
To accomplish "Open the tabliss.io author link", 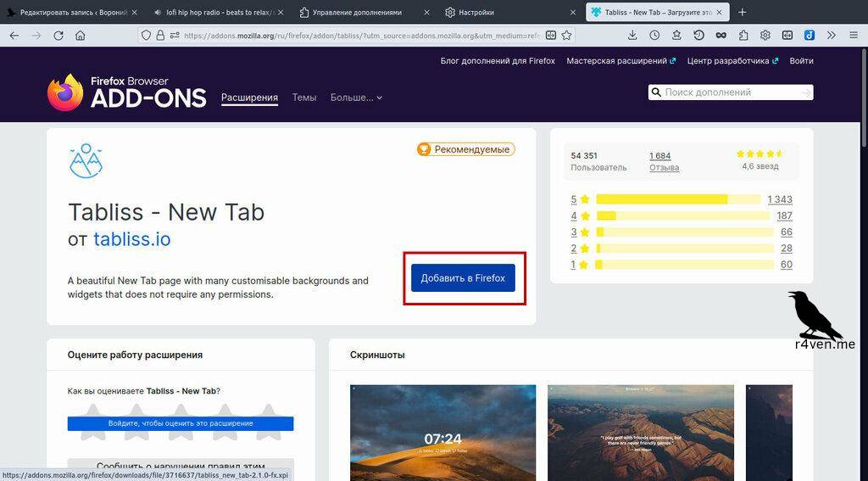I will click(x=131, y=239).
